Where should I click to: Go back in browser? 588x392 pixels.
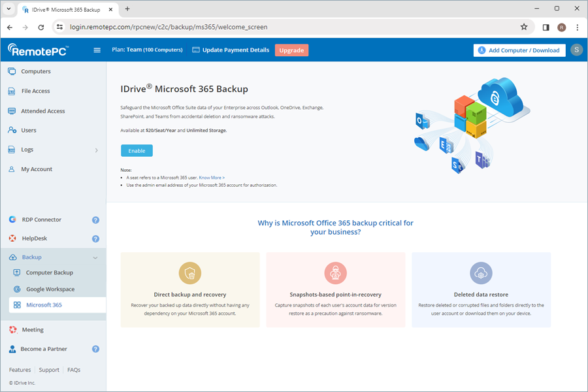pos(10,27)
